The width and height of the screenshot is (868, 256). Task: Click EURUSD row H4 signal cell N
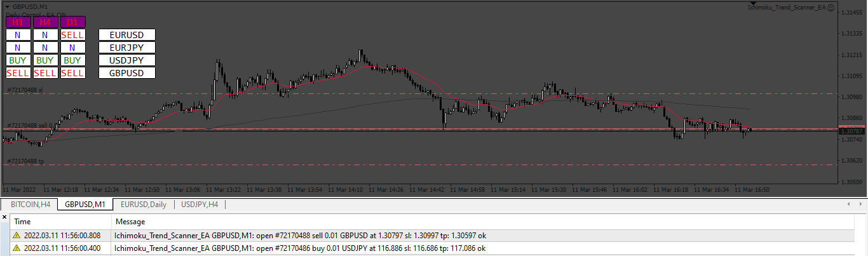tap(45, 35)
